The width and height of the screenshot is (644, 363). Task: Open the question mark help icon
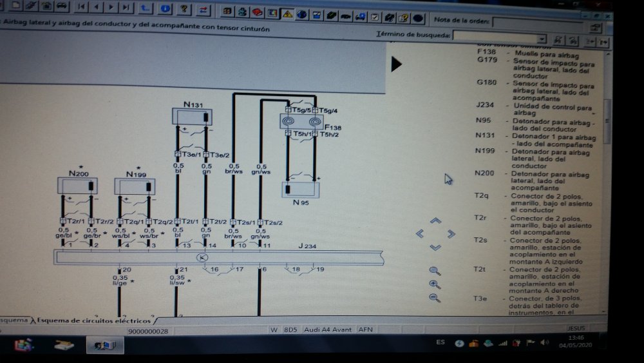point(184,8)
